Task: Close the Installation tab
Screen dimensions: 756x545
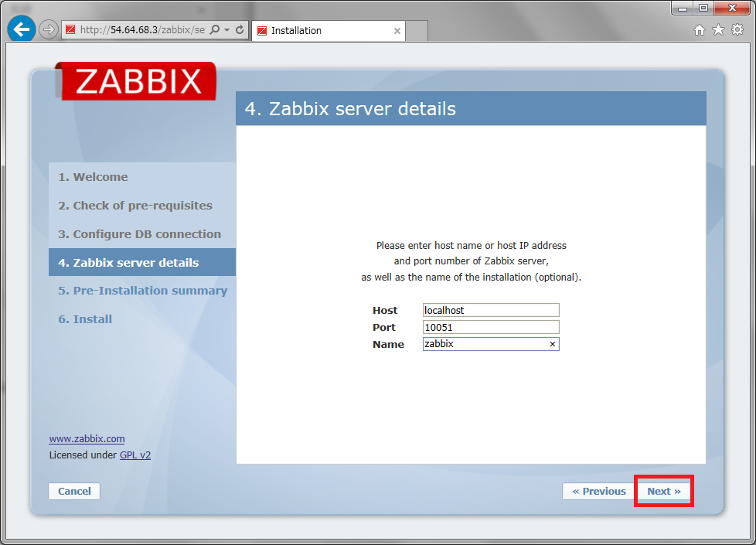Action: point(397,31)
